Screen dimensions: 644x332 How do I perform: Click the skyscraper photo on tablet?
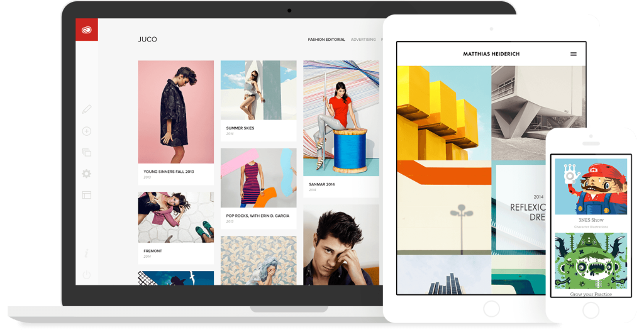(x=444, y=275)
